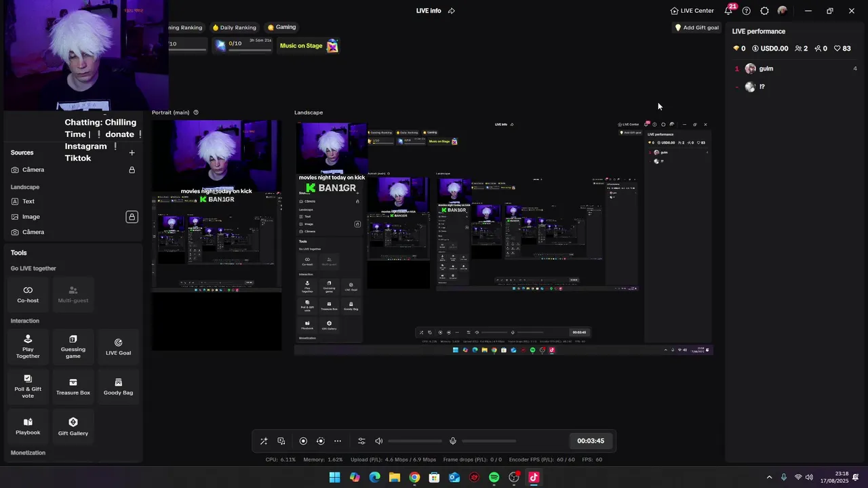868x488 pixels.
Task: Click the live timer 00:03:45
Action: coord(591,441)
